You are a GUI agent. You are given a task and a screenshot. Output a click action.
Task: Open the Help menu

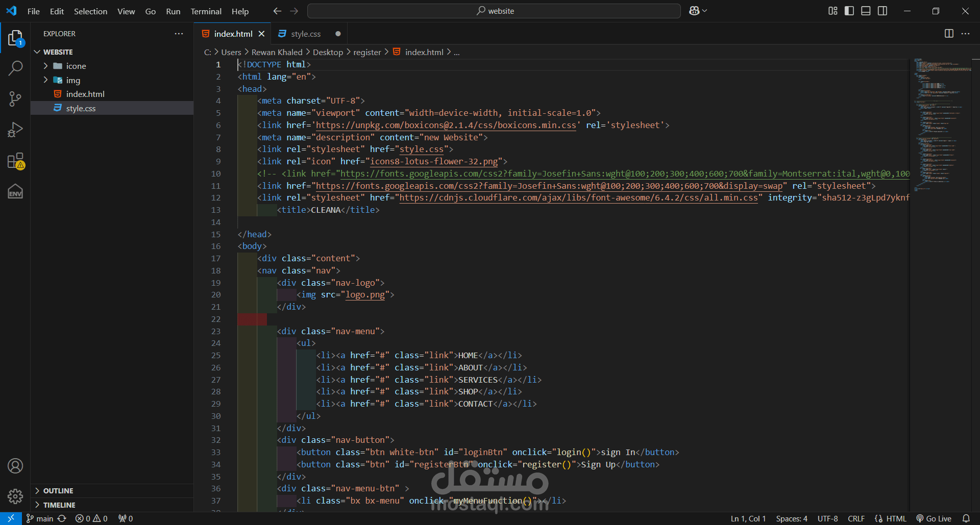point(240,11)
